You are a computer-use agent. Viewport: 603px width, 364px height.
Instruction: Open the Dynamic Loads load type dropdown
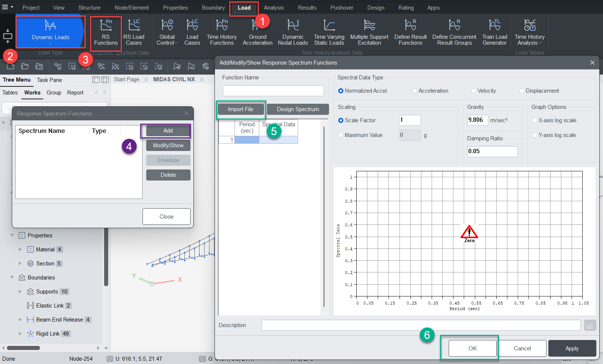click(50, 32)
